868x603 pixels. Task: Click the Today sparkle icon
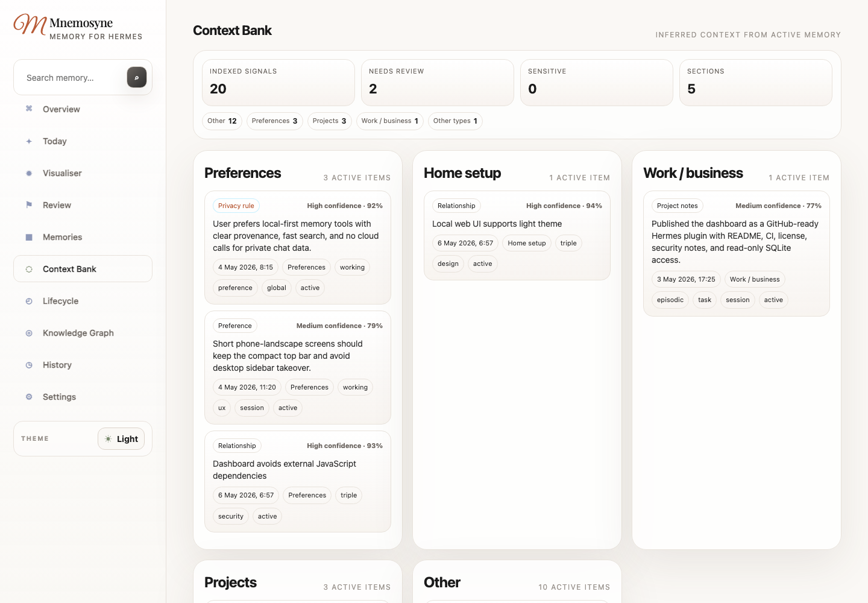(x=29, y=141)
